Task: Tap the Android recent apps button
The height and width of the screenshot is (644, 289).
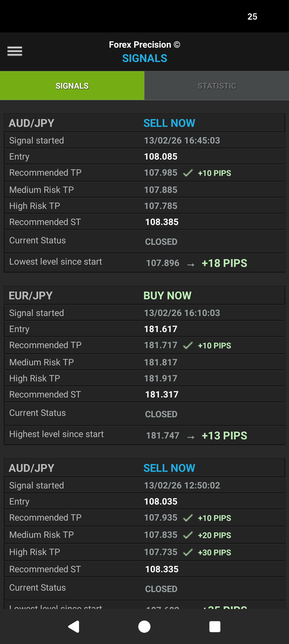Action: (x=215, y=626)
